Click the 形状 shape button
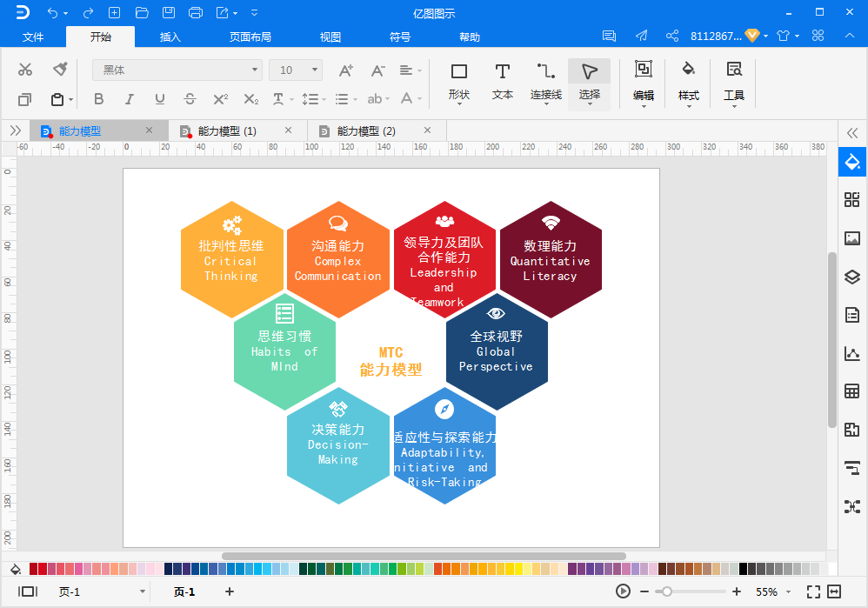Image resolution: width=868 pixels, height=608 pixels. (x=458, y=81)
